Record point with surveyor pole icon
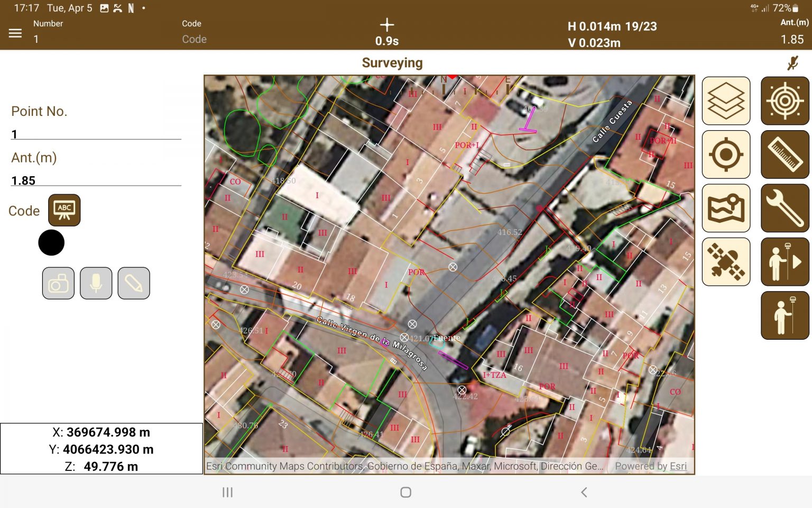 coord(785,315)
